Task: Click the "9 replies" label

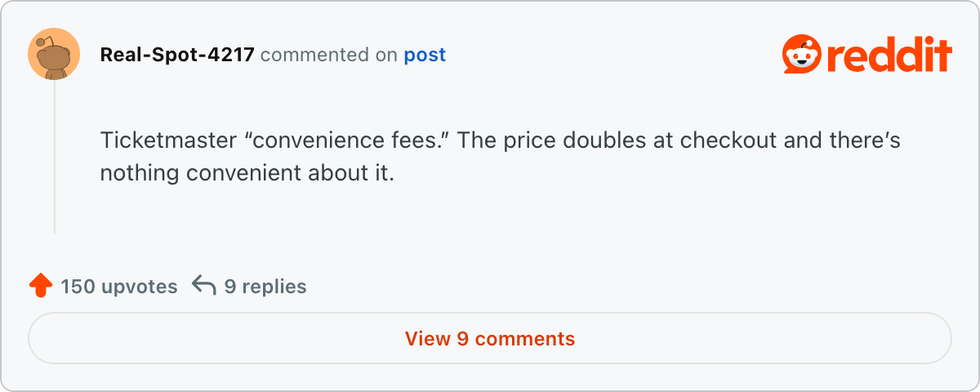Action: [265, 287]
